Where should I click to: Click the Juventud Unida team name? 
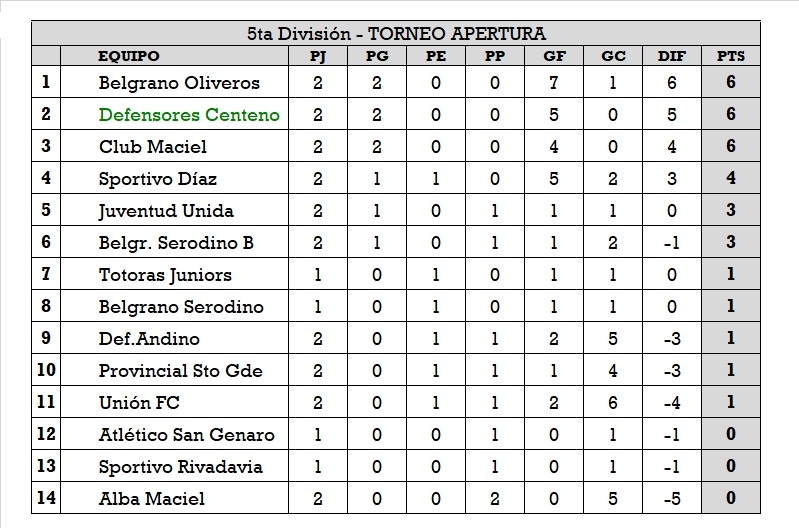166,211
